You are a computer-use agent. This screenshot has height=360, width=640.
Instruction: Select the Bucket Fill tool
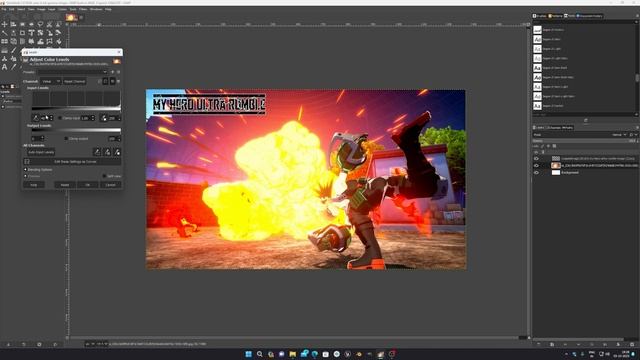coord(58,42)
